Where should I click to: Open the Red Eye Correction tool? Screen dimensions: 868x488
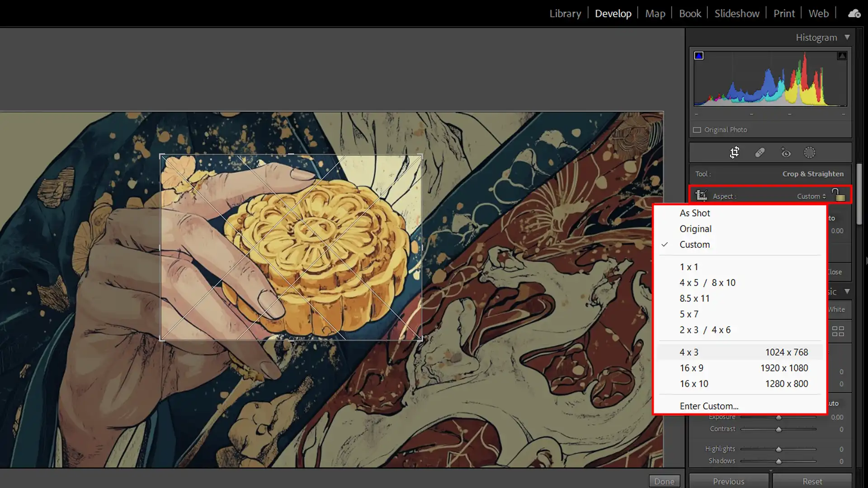(x=786, y=152)
